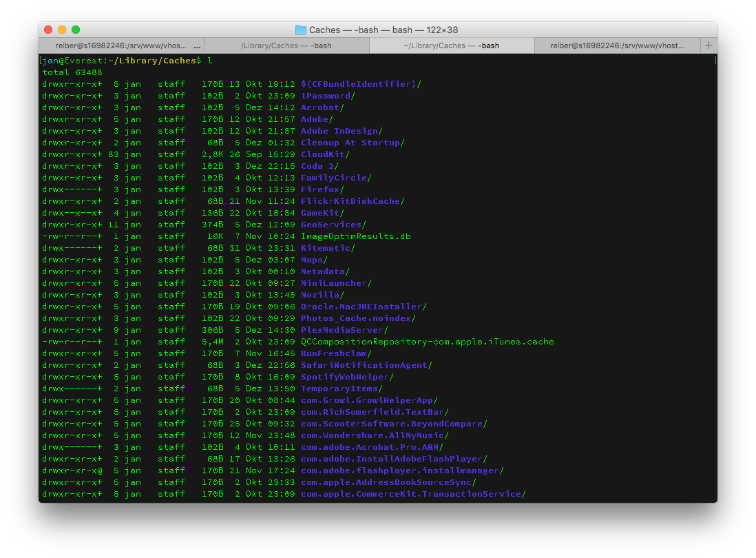The image size is (756, 558).
Task: Click the QCCompositionRepository iTunes cache file
Action: coord(427,342)
